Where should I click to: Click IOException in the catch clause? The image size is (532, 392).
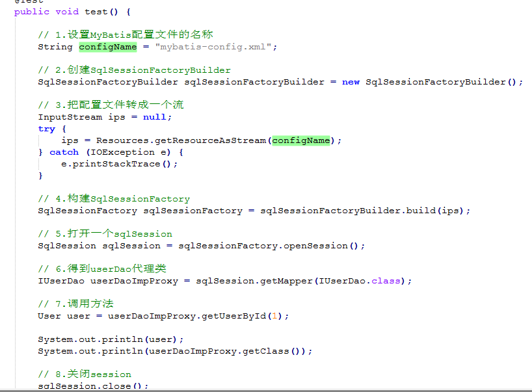pos(122,152)
